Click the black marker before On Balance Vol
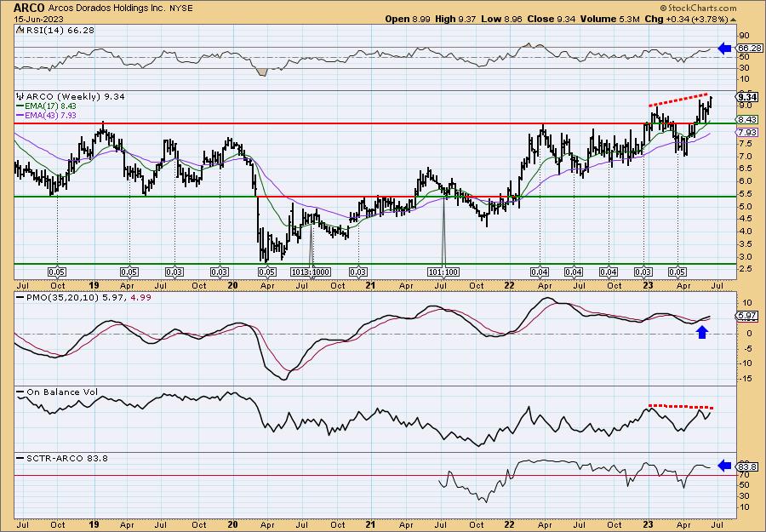This screenshot has height=532, width=766. point(20,392)
